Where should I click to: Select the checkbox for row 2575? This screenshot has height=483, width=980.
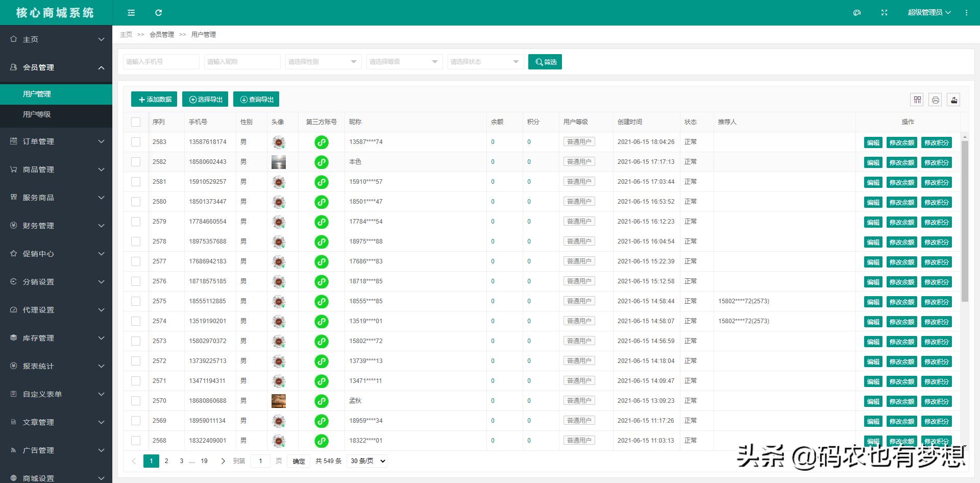pos(136,301)
